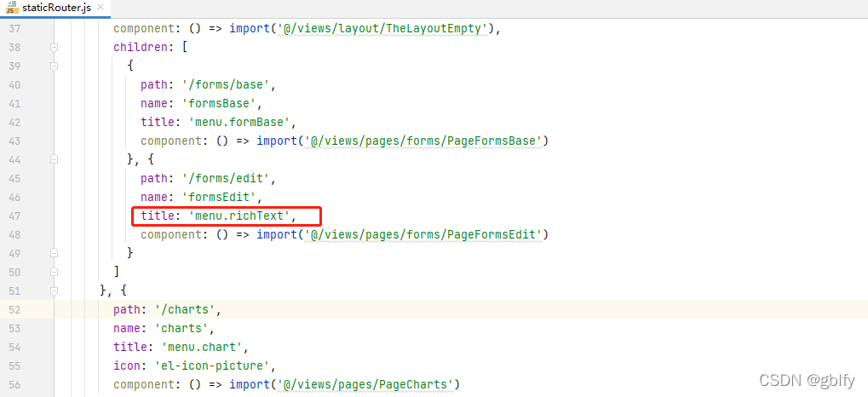
Task: Toggle the fold end marker at line 49
Action: (54, 252)
